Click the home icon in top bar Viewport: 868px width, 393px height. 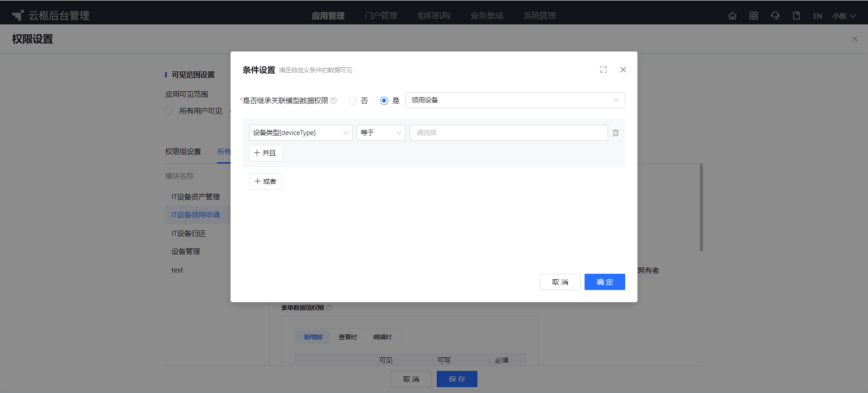(x=732, y=16)
